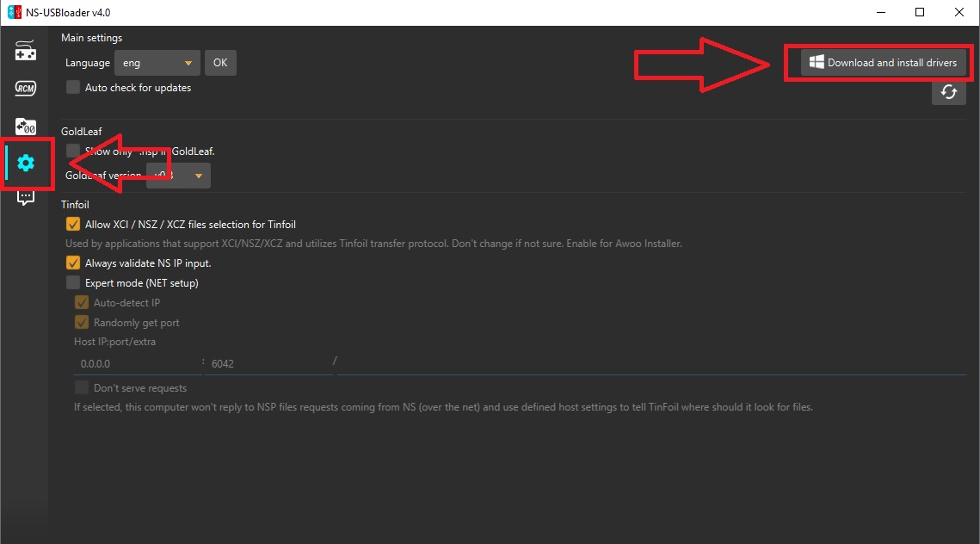Click the extra path field after the slash
The width and height of the screenshot is (980, 544).
point(652,363)
